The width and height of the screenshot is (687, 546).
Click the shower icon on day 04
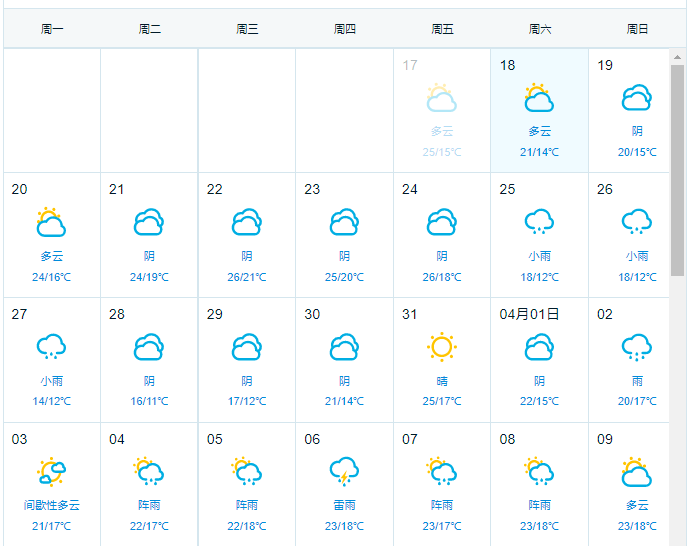[149, 471]
